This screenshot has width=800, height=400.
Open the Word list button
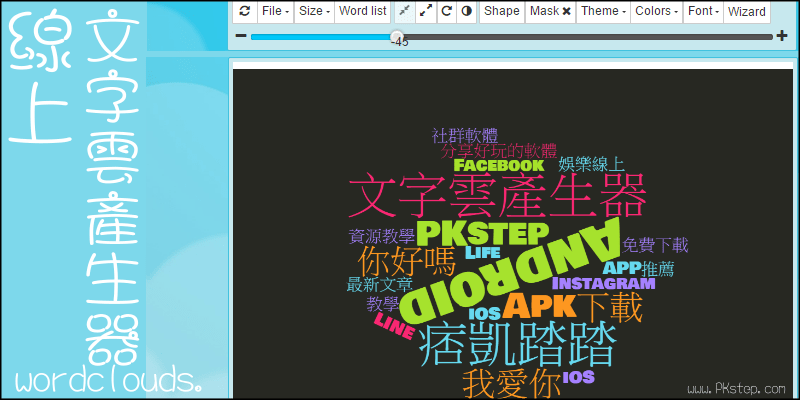click(363, 11)
